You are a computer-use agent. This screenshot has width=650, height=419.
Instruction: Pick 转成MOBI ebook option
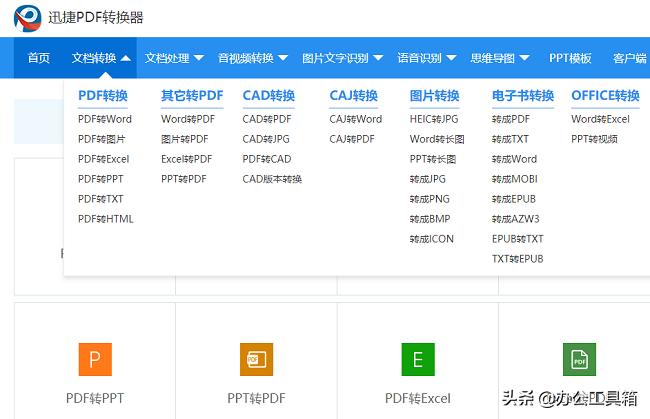514,179
